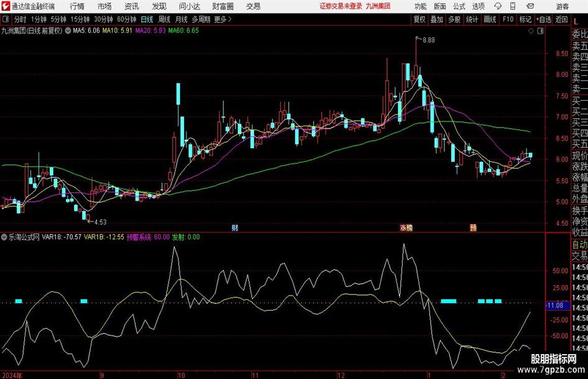Select the 周线 weekly chart tab
Image resolution: width=588 pixels, height=379 pixels.
pyautogui.click(x=164, y=19)
